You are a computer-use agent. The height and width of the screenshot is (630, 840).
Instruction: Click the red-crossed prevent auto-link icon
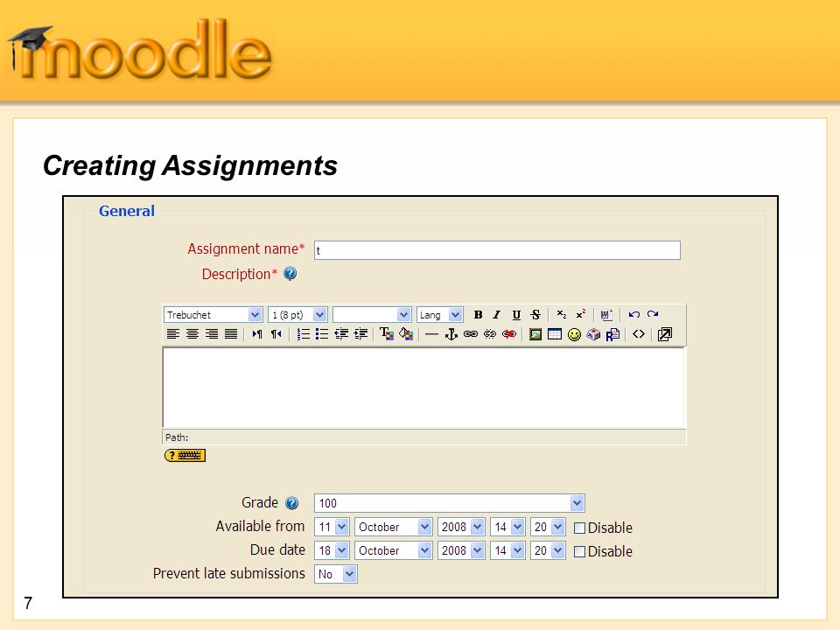(509, 334)
